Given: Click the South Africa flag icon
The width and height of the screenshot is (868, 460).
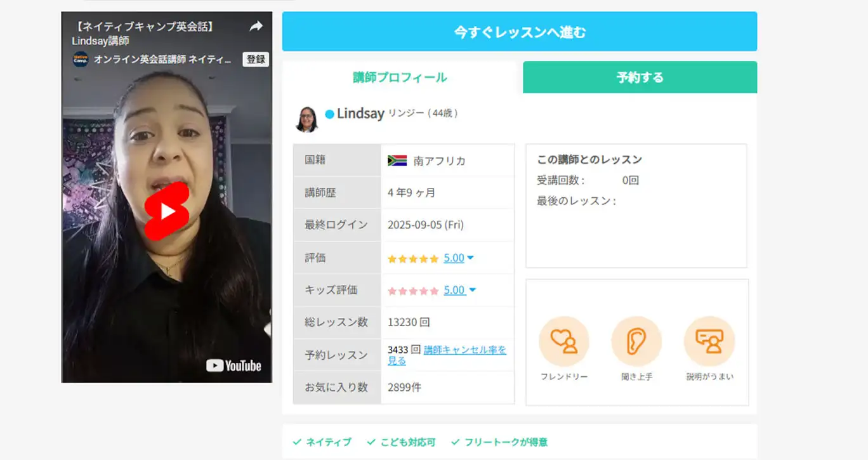Looking at the screenshot, I should (397, 161).
